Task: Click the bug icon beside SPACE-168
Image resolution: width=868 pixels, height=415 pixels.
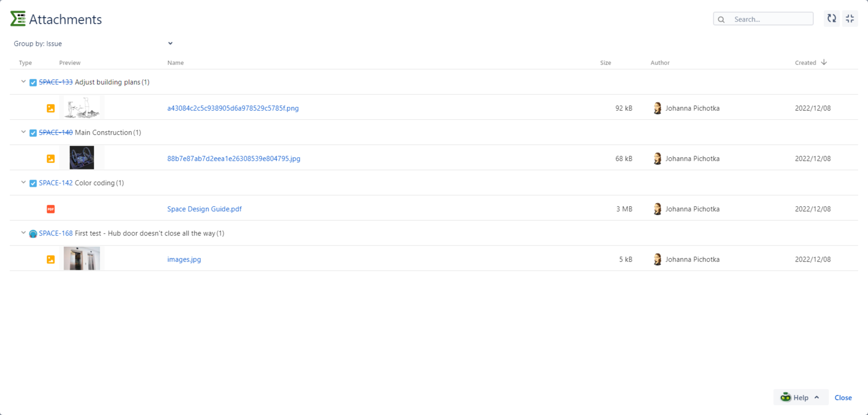Action: [x=33, y=234]
